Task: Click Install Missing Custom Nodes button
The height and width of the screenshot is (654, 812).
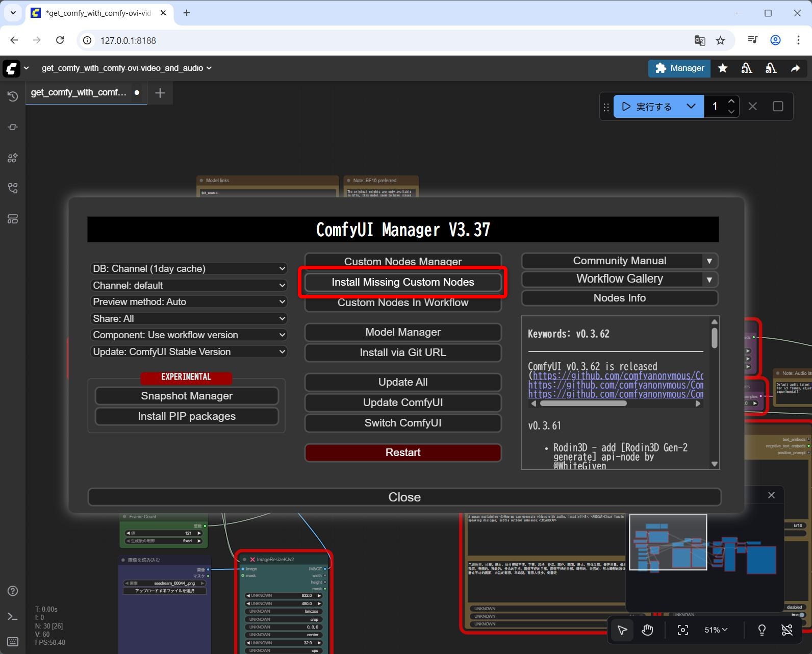Action: pos(402,282)
